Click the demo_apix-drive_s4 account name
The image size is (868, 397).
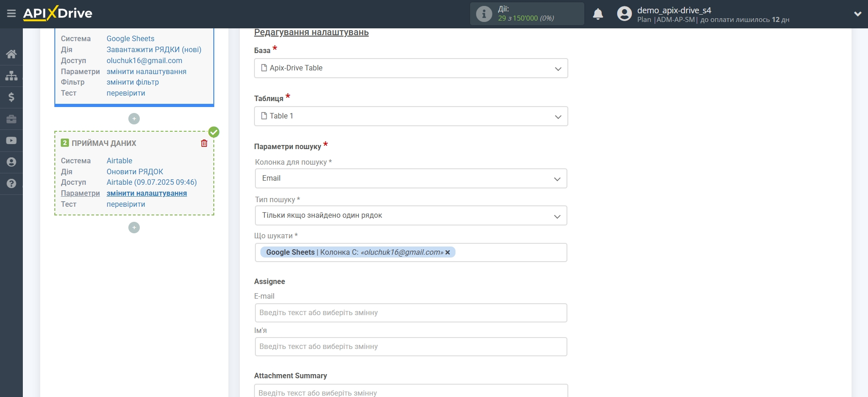pyautogui.click(x=674, y=10)
